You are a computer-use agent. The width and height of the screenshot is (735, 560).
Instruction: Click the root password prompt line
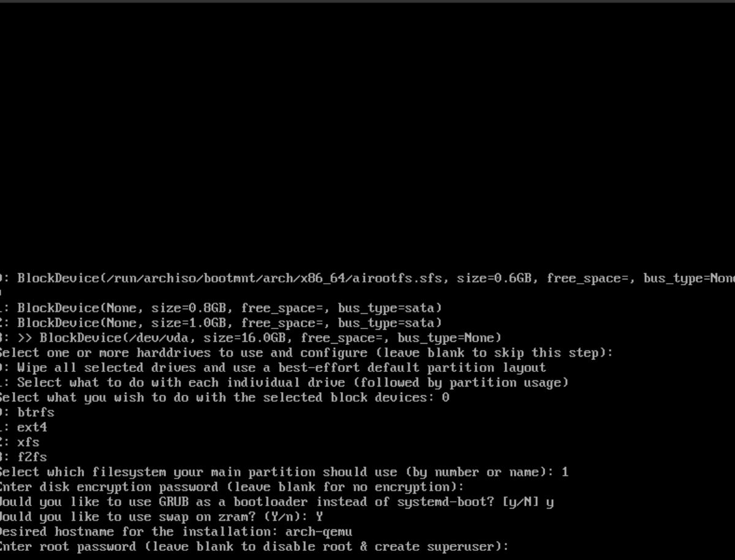tap(254, 547)
